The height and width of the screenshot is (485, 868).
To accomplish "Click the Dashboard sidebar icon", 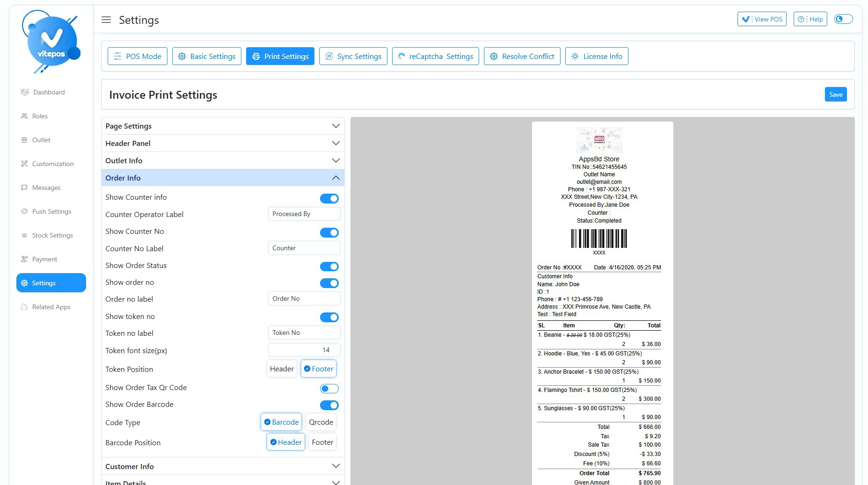I will tap(25, 92).
